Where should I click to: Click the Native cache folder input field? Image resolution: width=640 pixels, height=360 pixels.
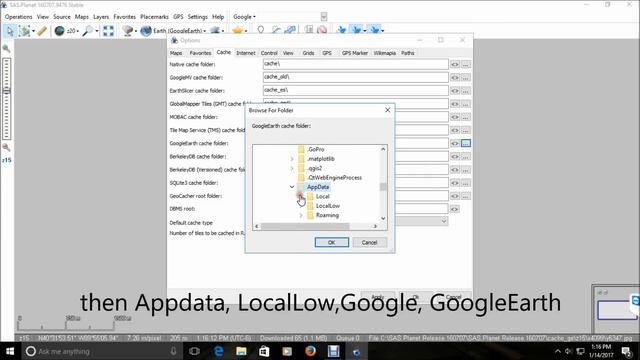(356, 64)
